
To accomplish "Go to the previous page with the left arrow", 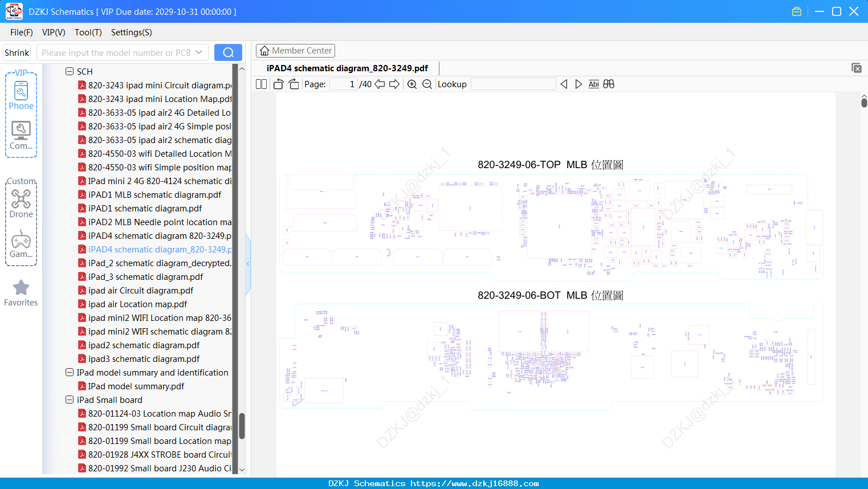I will pyautogui.click(x=380, y=84).
